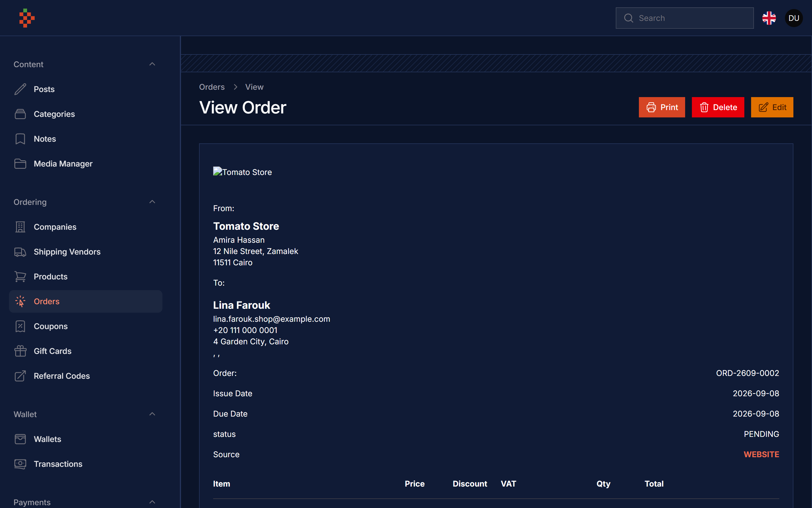Click the Companies building icon
812x508 pixels.
(x=20, y=227)
